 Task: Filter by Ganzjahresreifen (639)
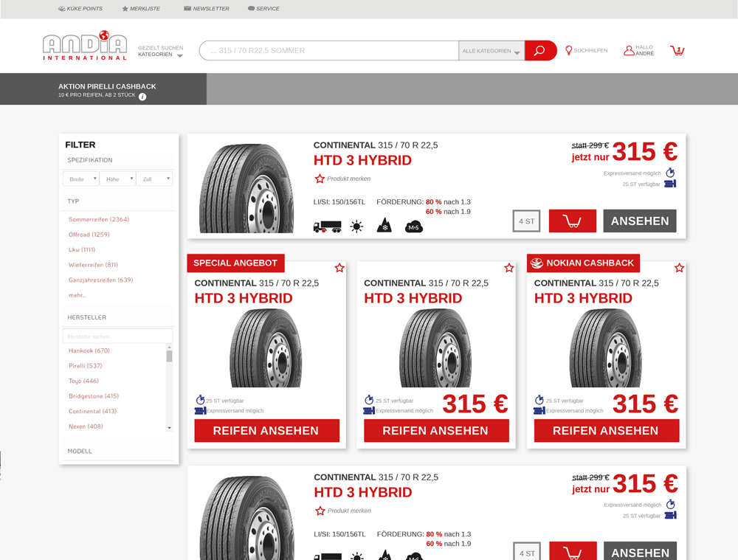point(100,280)
